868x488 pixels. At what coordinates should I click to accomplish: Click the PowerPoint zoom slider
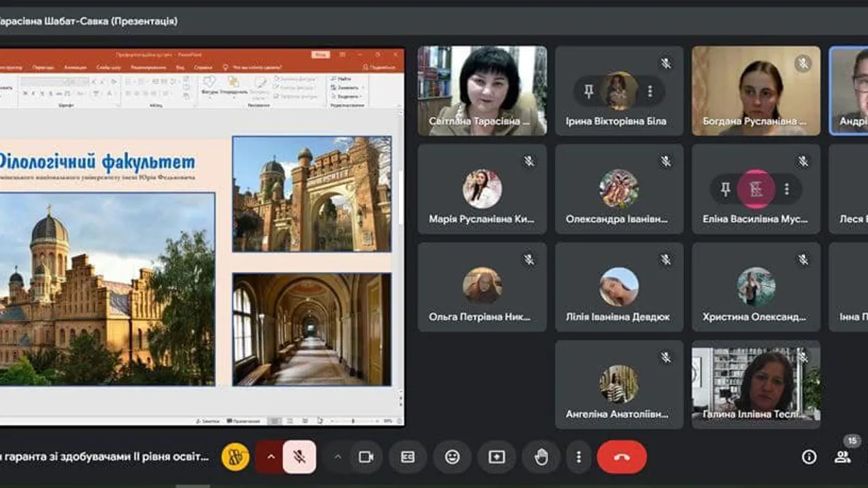click(x=352, y=421)
